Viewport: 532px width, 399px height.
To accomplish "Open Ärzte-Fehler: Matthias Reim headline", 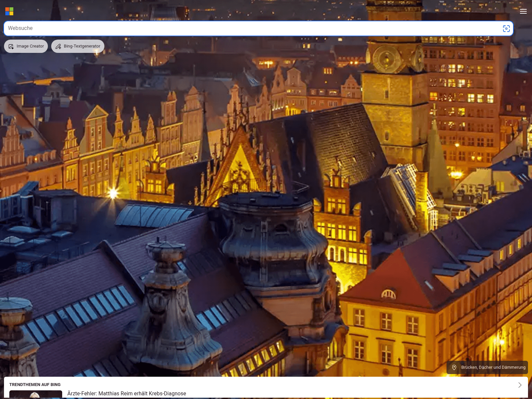I will [127, 393].
